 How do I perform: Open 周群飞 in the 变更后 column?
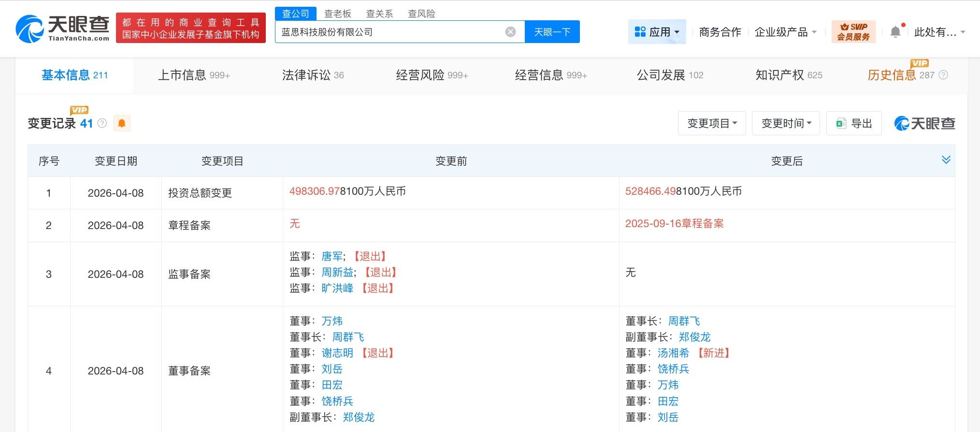[x=684, y=321]
